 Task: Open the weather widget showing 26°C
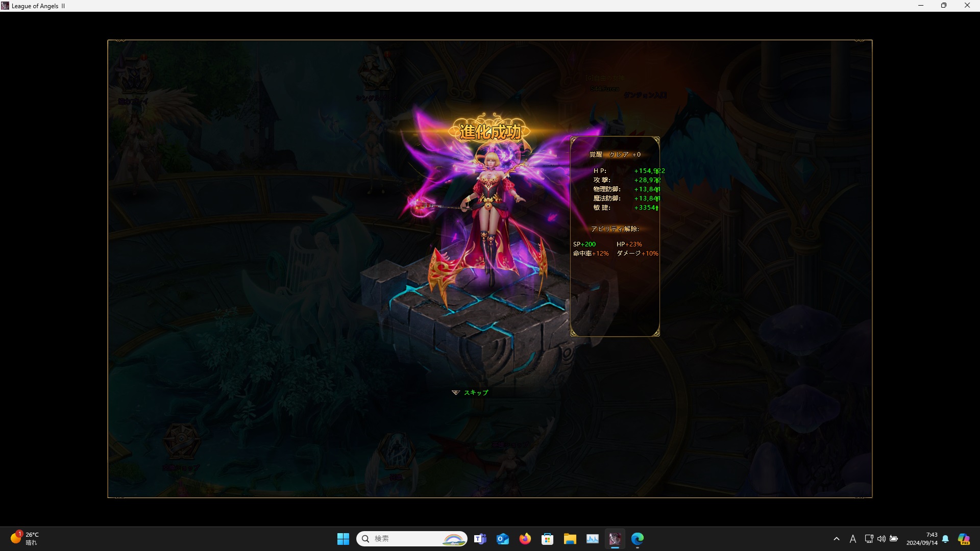(24, 539)
